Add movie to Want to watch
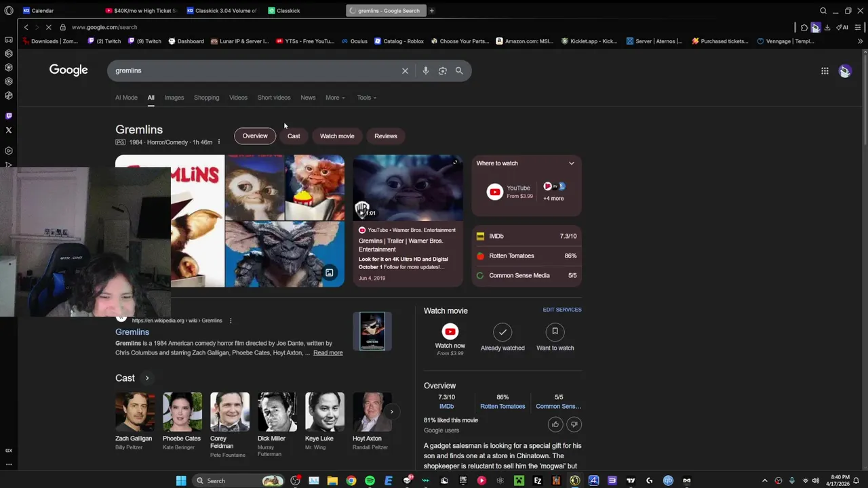The width and height of the screenshot is (868, 488). pos(555,337)
